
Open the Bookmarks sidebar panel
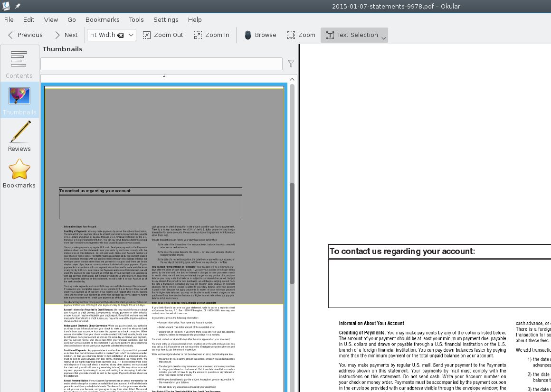pyautogui.click(x=19, y=174)
